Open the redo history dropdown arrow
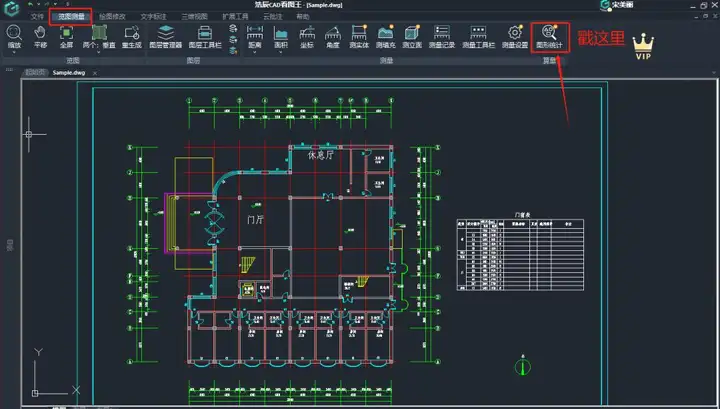 [56, 4]
